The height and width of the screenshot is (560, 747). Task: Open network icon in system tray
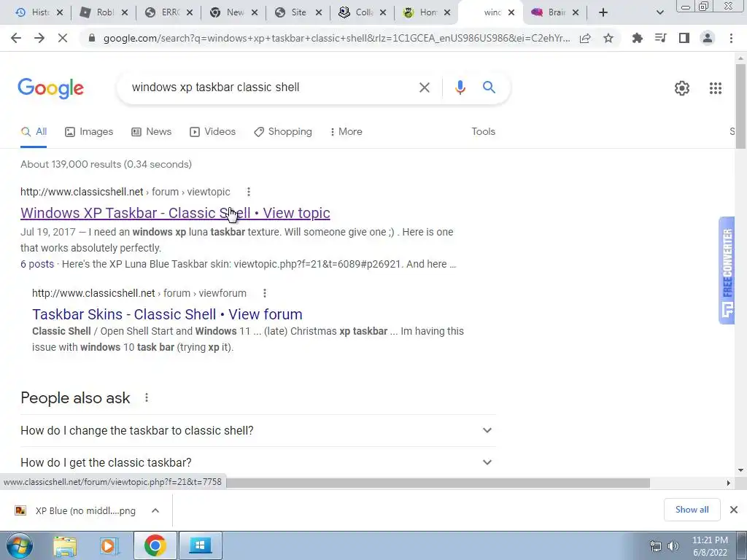[x=656, y=546]
